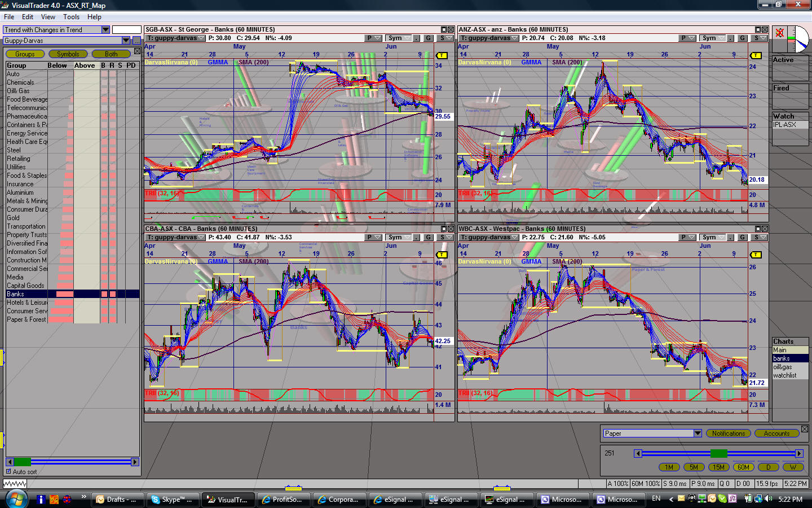Open the Help menu
Viewport: 812px width, 508px height.
tap(95, 17)
